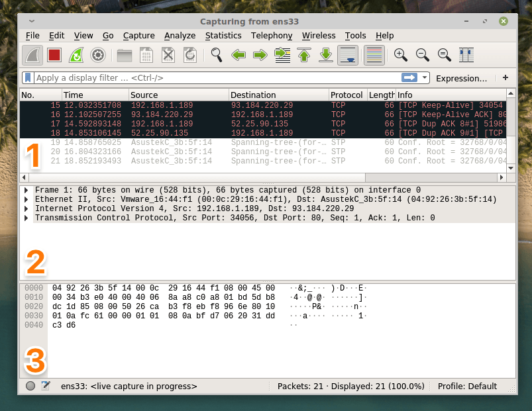Screen dimensions: 532x411
Task: Open a capture file folder icon
Action: tap(124, 55)
